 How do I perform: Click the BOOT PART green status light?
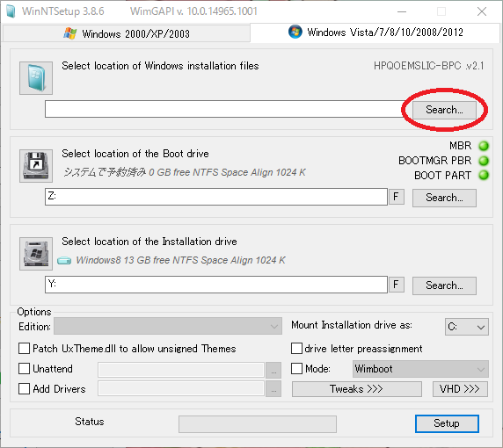point(484,176)
